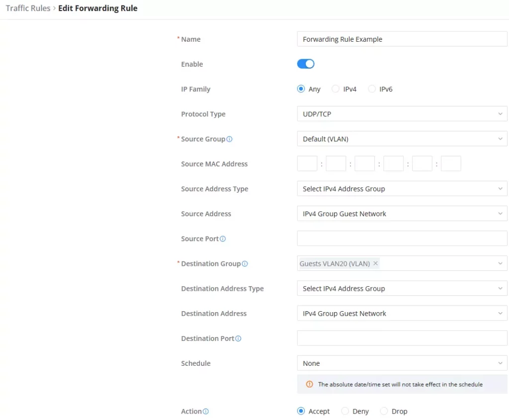Open the Protocol Type dropdown
Viewport: 509px width, 420px height.
coord(402,114)
